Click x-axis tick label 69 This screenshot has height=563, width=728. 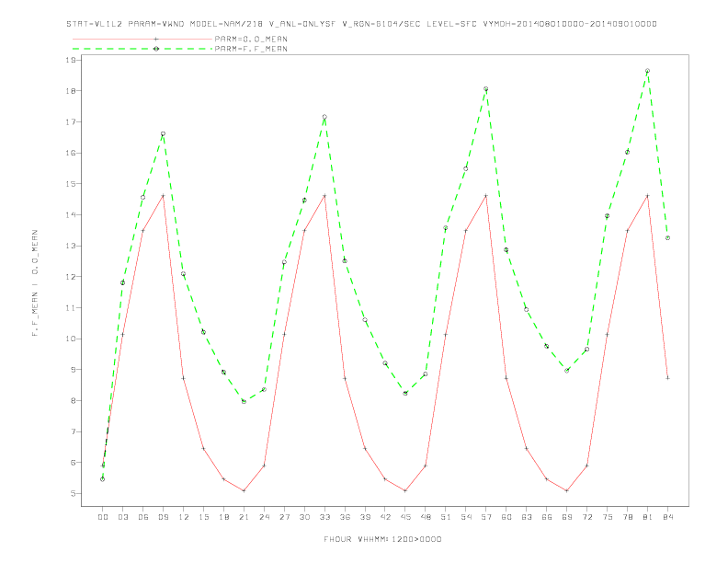pyautogui.click(x=567, y=517)
